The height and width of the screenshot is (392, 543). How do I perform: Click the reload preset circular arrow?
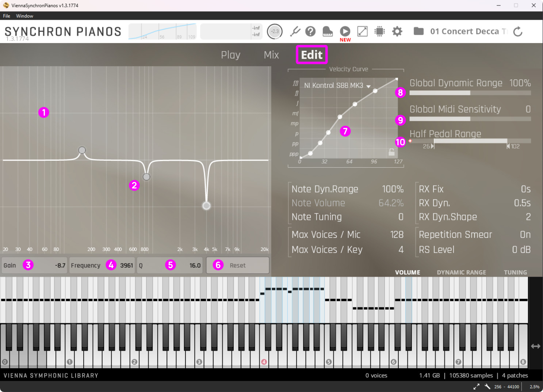point(518,32)
